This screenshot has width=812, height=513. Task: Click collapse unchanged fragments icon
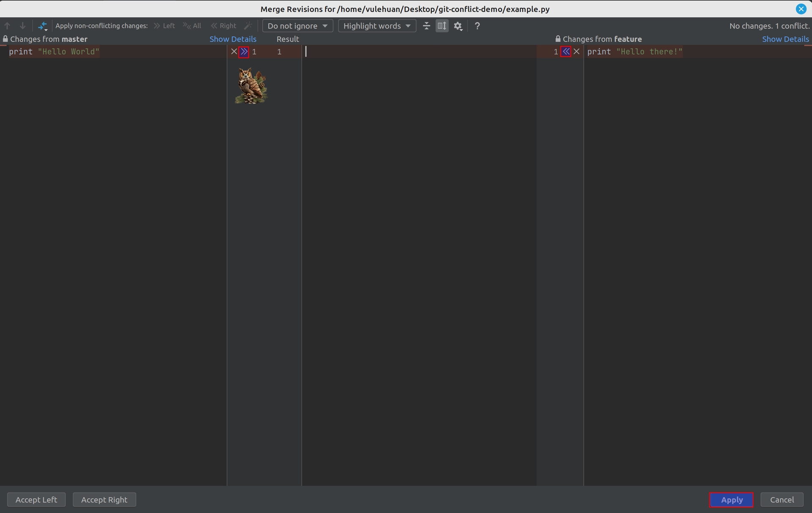coord(426,26)
